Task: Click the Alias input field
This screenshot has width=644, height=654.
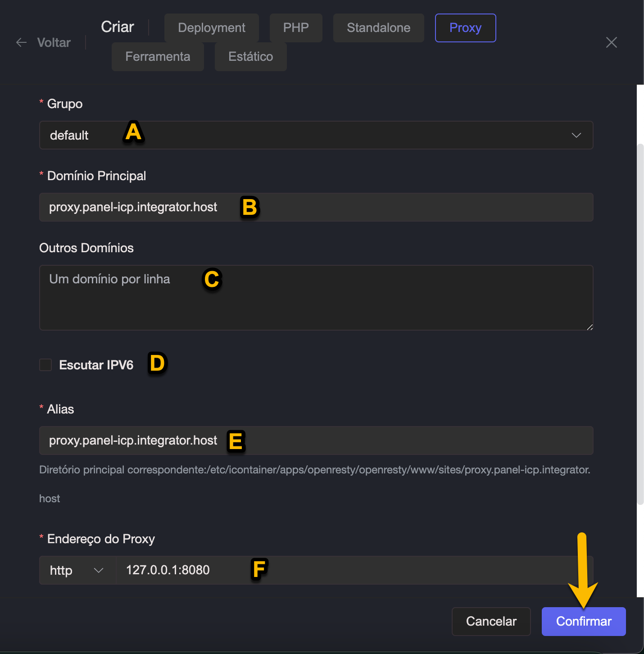Action: click(x=360, y=441)
